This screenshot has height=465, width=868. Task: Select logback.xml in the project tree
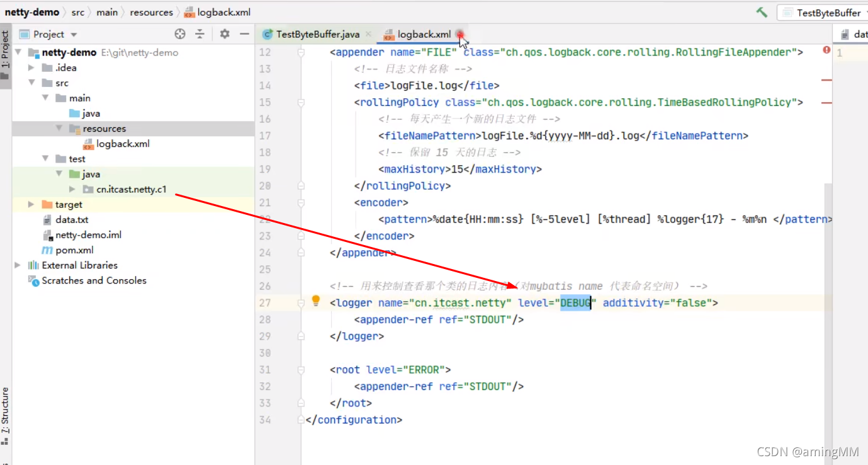[x=123, y=144]
